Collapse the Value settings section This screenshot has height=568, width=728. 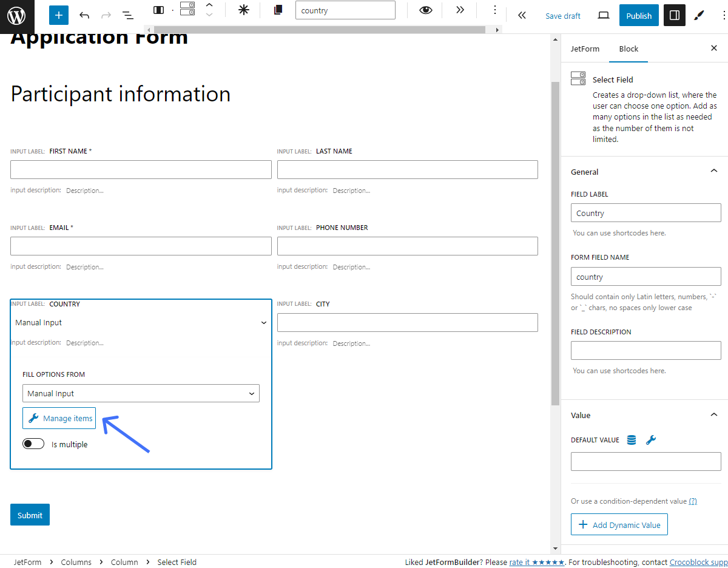coord(713,414)
